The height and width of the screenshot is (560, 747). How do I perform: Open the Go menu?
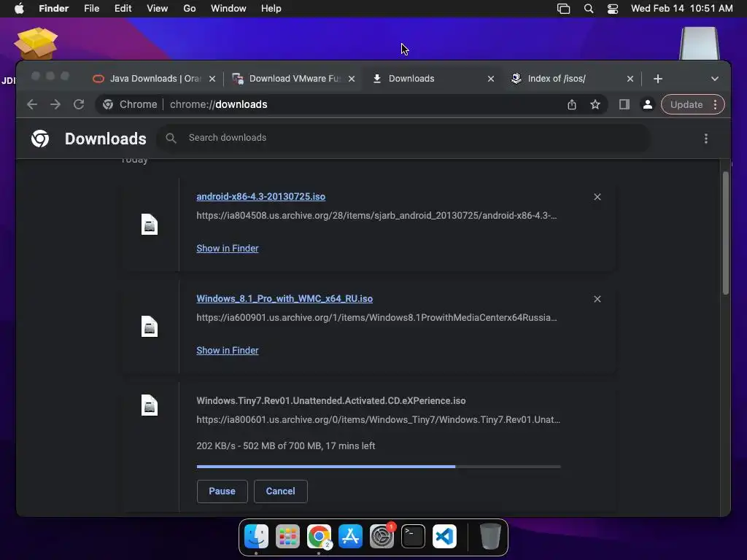pyautogui.click(x=190, y=9)
